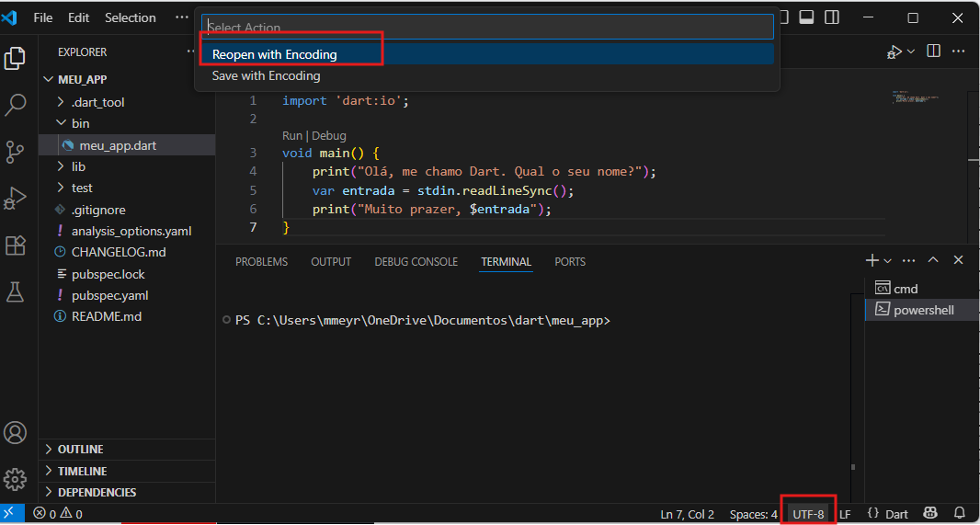980x525 pixels.
Task: Maximize the panel with the up chevron
Action: click(933, 260)
